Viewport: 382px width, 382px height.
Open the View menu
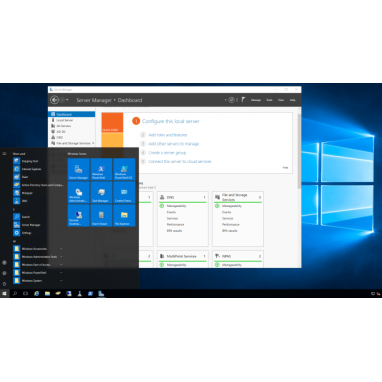(281, 100)
